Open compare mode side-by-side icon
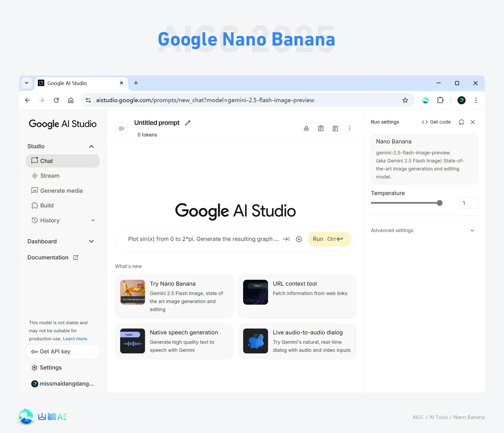 pyautogui.click(x=335, y=129)
